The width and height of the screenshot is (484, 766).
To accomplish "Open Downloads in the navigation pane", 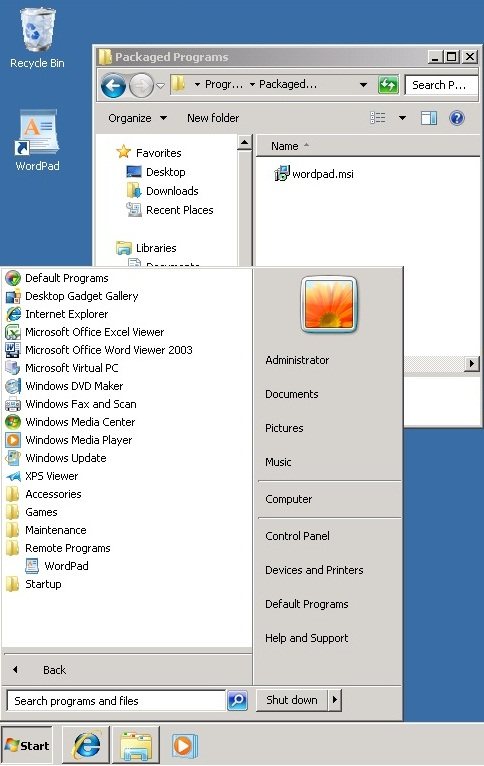I will pyautogui.click(x=162, y=191).
